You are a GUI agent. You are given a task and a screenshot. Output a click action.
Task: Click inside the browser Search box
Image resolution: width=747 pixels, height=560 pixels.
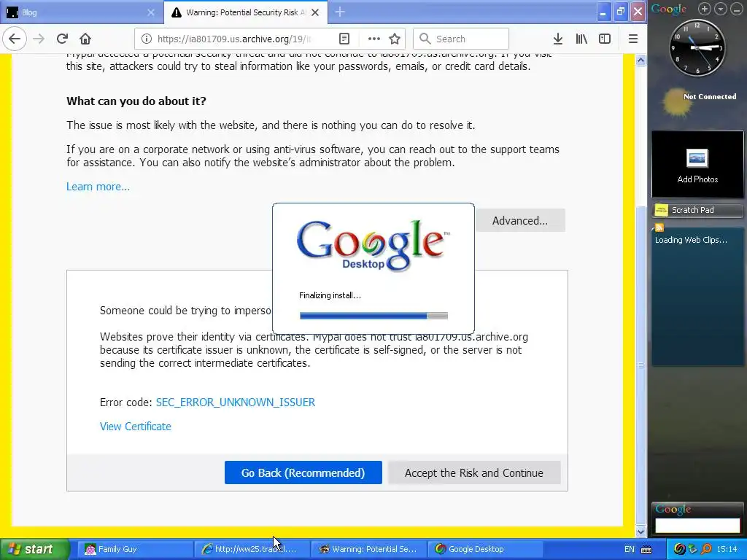click(x=461, y=39)
